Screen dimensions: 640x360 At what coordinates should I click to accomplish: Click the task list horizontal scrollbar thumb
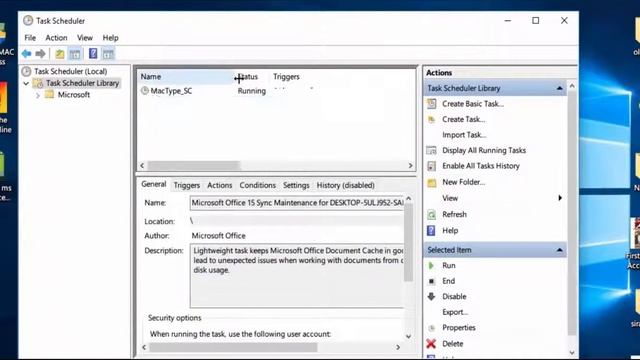point(194,166)
